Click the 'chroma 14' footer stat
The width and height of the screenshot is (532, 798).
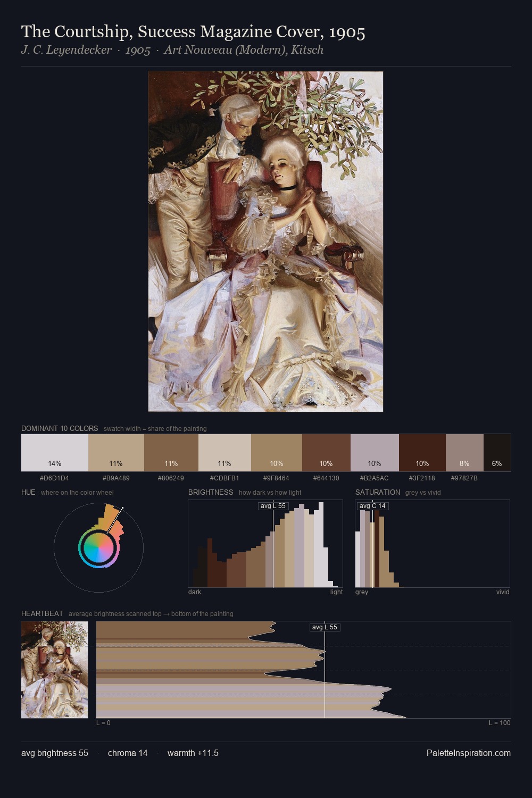128,753
